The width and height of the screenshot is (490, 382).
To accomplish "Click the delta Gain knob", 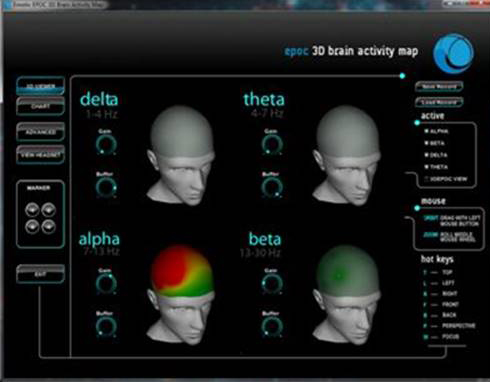I will pos(106,145).
